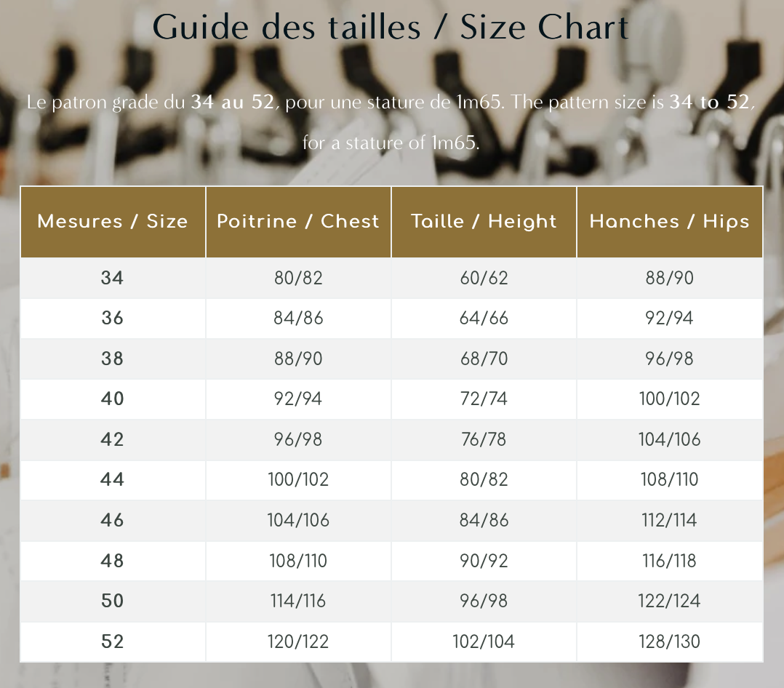Click the size 46 row label
The image size is (784, 688).
(113, 520)
